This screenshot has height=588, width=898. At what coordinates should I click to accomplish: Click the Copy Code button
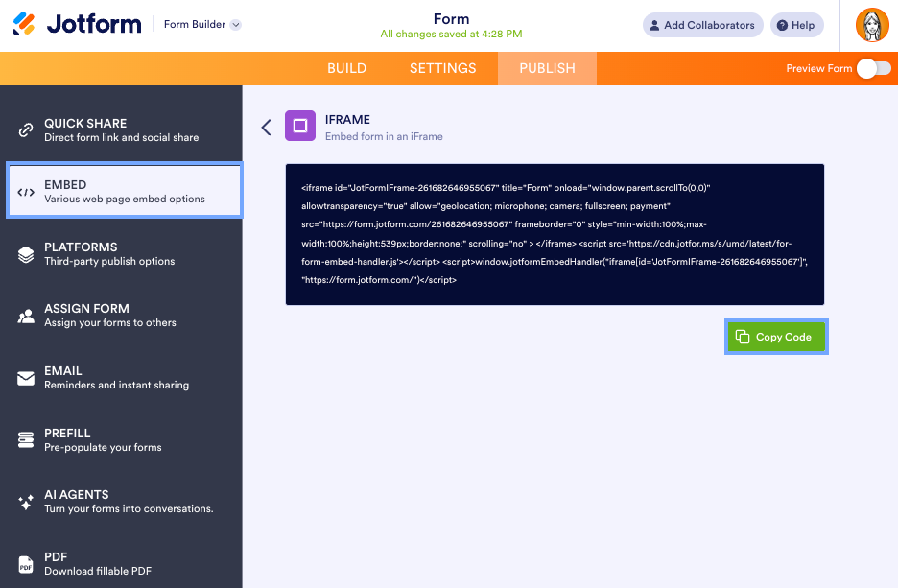pyautogui.click(x=776, y=337)
